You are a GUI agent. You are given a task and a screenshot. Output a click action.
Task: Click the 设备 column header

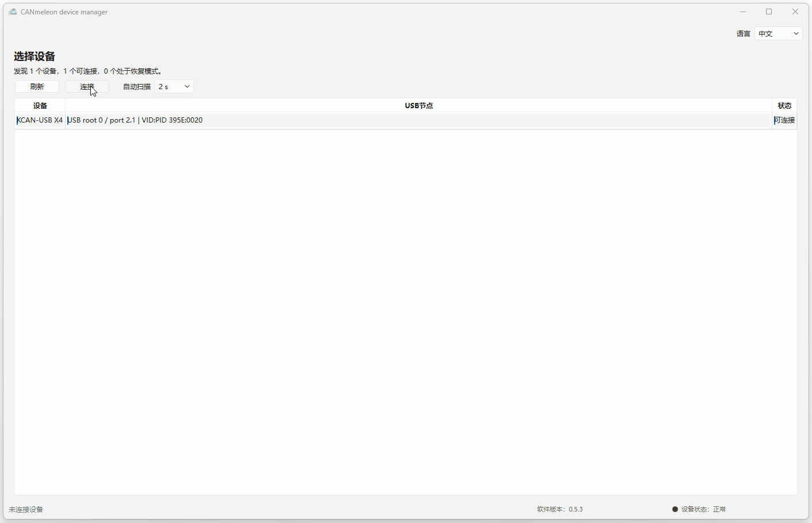click(x=40, y=105)
